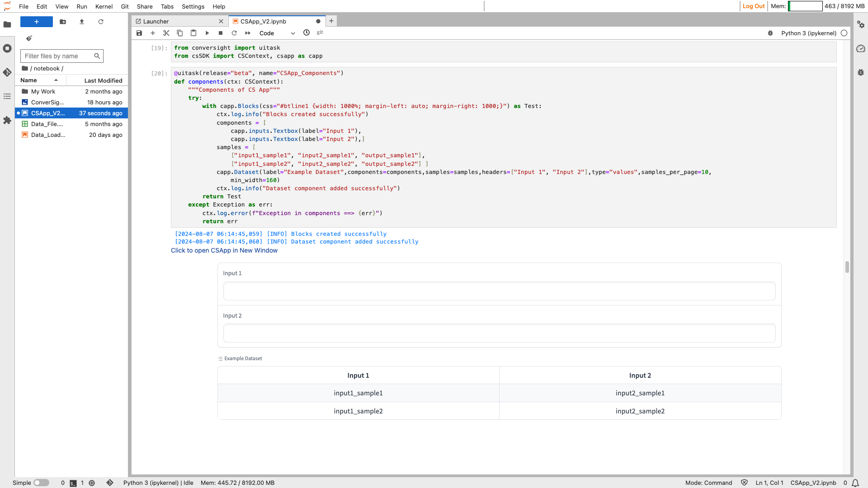Open the Share menu
This screenshot has width=868, height=488.
click(145, 6)
